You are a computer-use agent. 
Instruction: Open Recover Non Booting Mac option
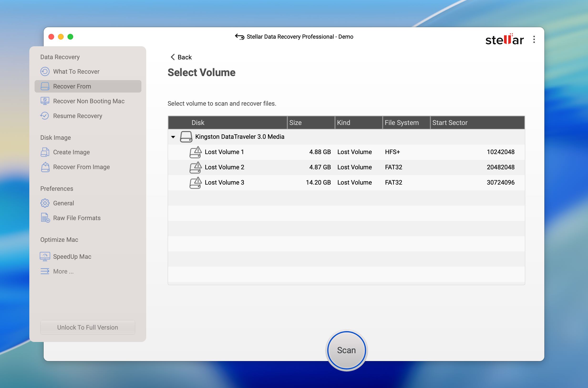(88, 101)
